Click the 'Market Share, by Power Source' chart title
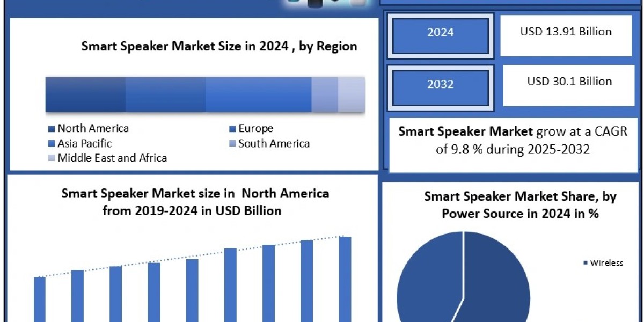This screenshot has width=644, height=322. tap(520, 205)
